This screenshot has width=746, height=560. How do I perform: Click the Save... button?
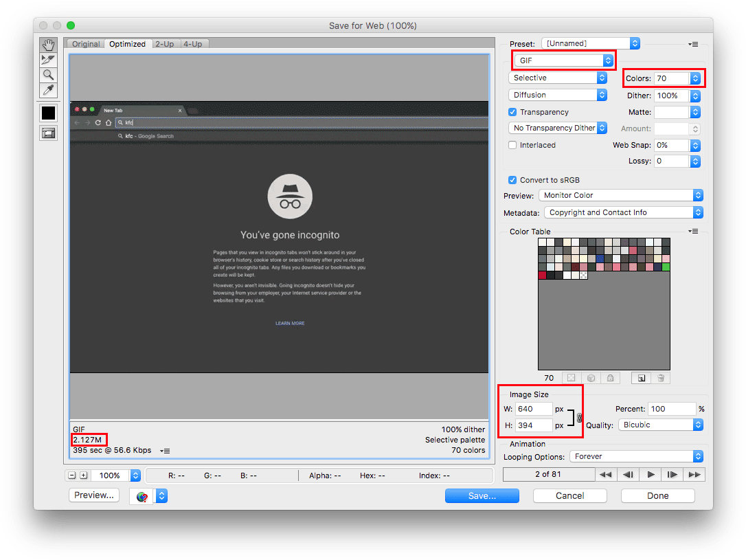482,495
